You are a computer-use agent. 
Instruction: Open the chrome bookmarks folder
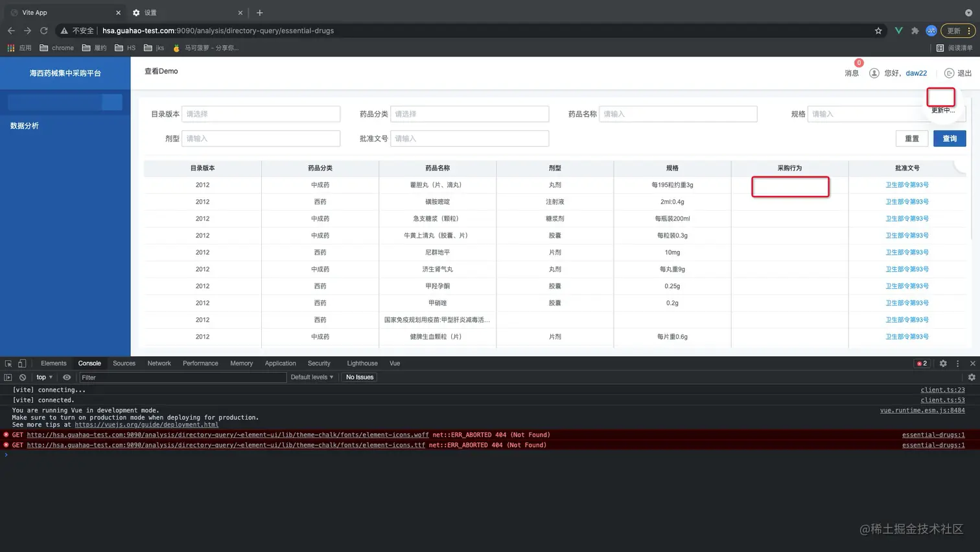56,48
